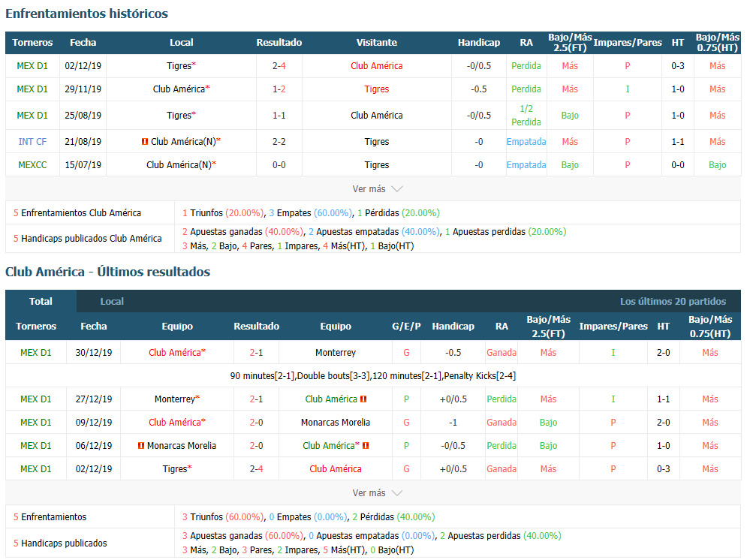This screenshot has height=560, width=750.
Task: Click Ganada RA cell in 30/12/19 row
Action: pyautogui.click(x=502, y=353)
